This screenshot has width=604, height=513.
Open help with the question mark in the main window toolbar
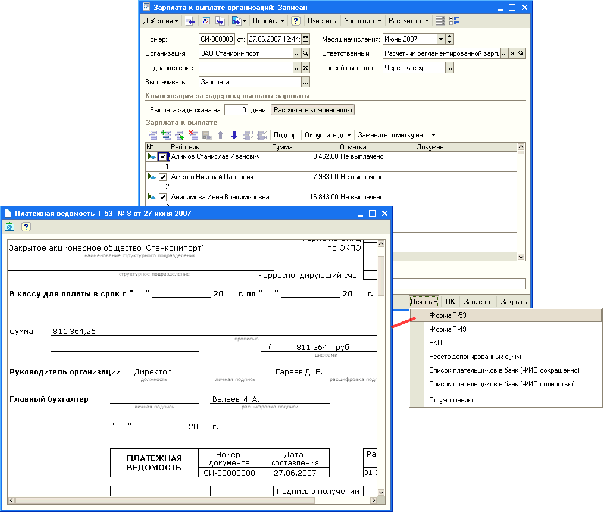295,21
